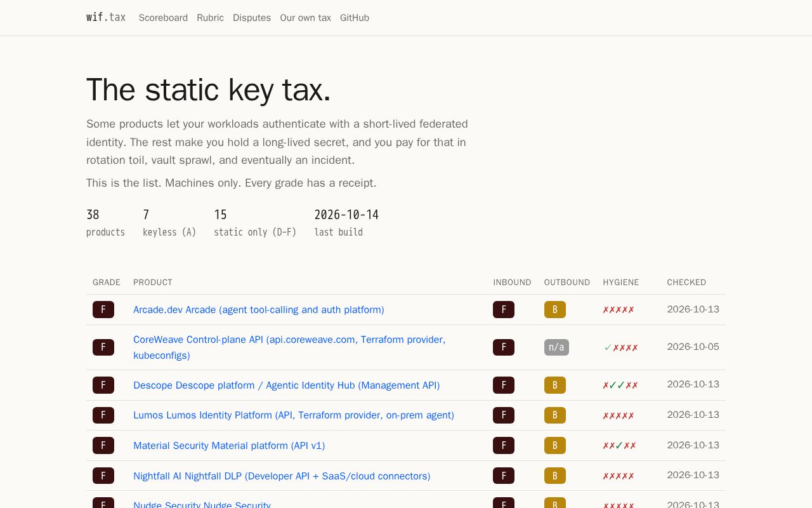Screen dimensions: 812x508
Task: Click the Arcade.dev inbound F badge
Action: (504, 310)
